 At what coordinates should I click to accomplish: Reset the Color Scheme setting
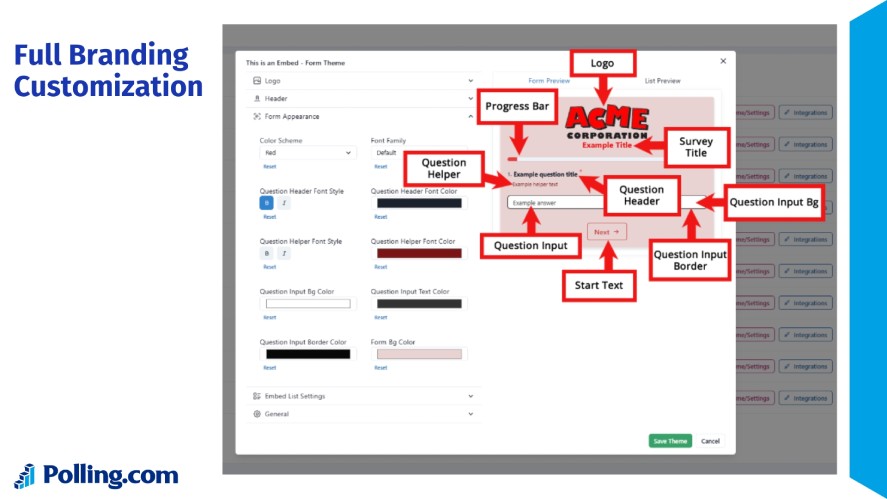pos(269,166)
